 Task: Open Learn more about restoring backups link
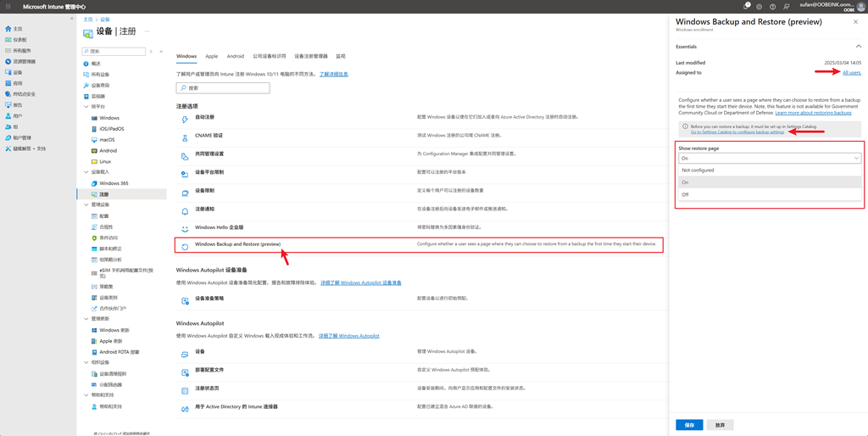pyautogui.click(x=813, y=113)
